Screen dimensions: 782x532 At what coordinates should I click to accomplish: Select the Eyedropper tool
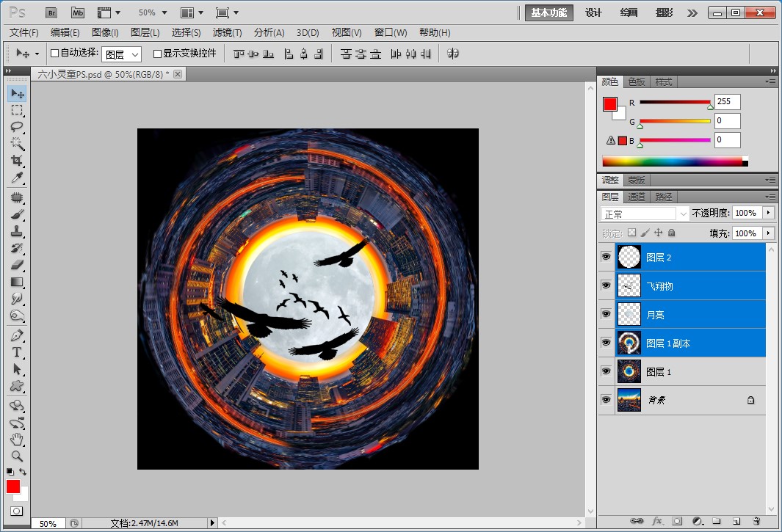tap(17, 178)
